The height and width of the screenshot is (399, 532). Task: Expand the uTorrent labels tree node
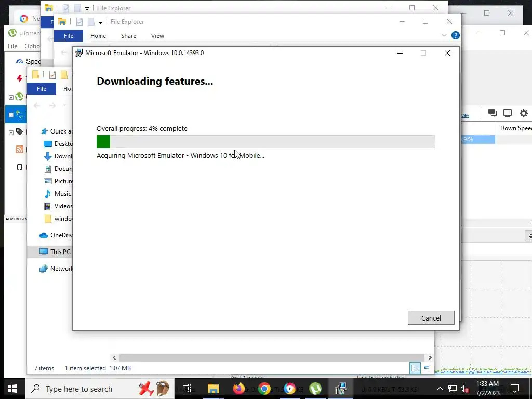[x=11, y=132]
